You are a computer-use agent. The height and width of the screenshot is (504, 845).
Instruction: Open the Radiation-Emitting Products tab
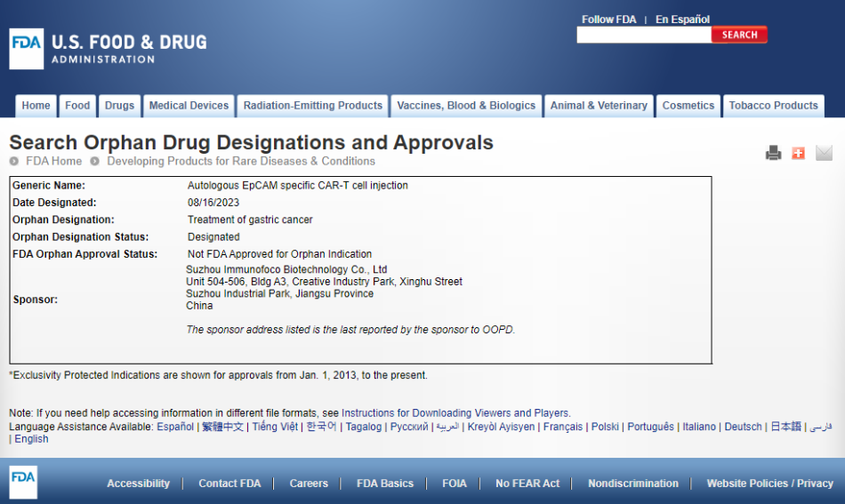(x=313, y=106)
